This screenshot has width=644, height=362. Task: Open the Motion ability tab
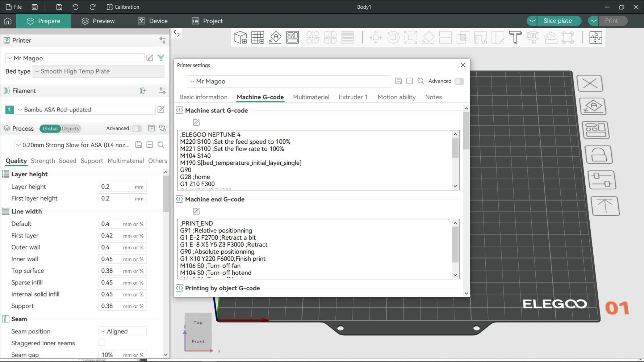(x=396, y=97)
